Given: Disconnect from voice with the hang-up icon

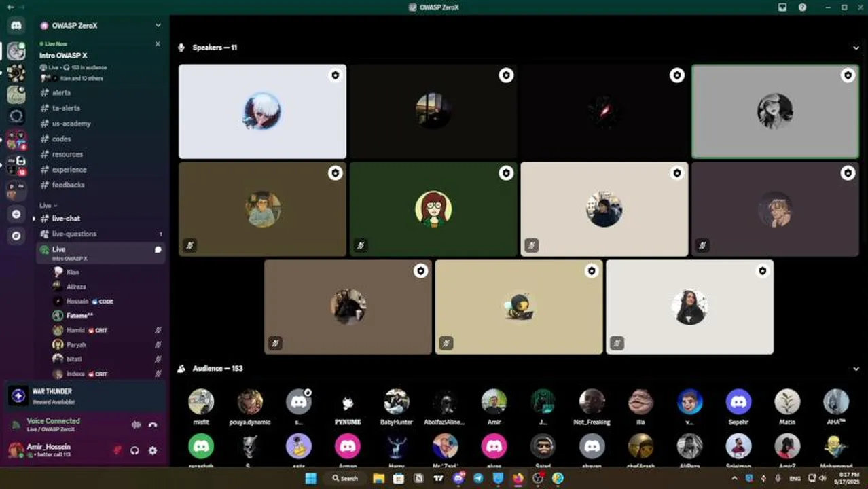Looking at the screenshot, I should click(153, 425).
